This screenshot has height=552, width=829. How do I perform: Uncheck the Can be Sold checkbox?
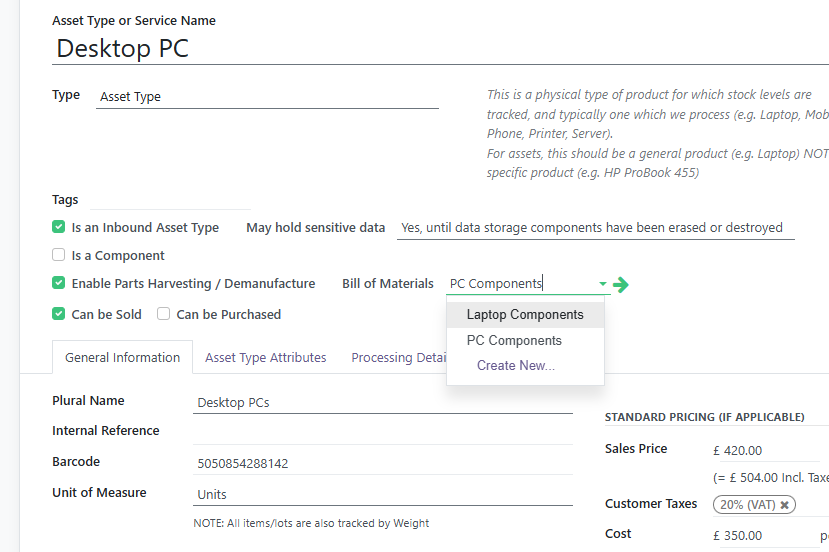click(59, 314)
